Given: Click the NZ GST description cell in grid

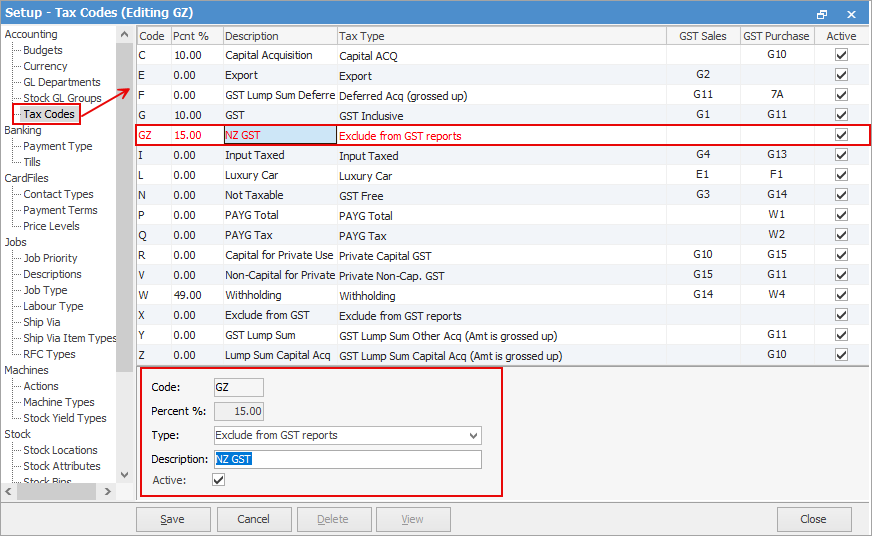Looking at the screenshot, I should (x=280, y=135).
